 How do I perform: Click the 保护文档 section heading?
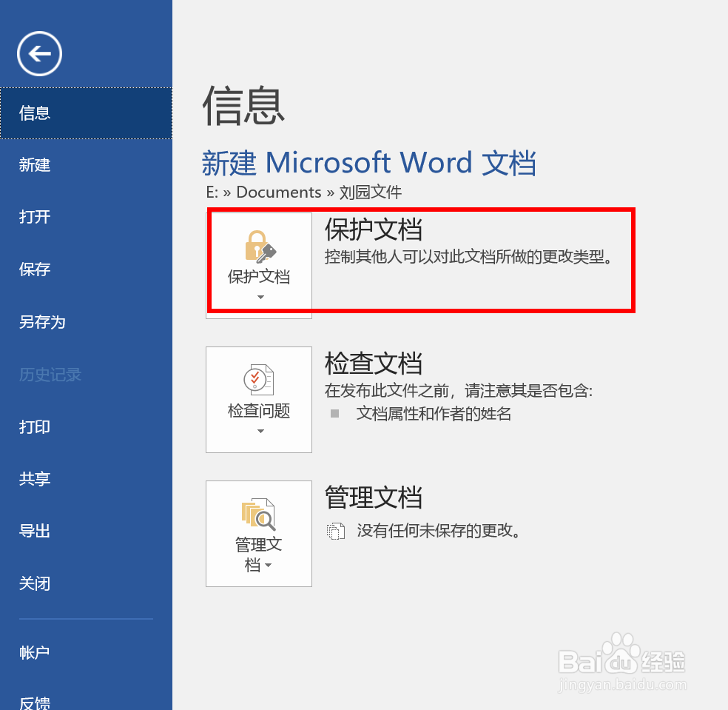[374, 230]
